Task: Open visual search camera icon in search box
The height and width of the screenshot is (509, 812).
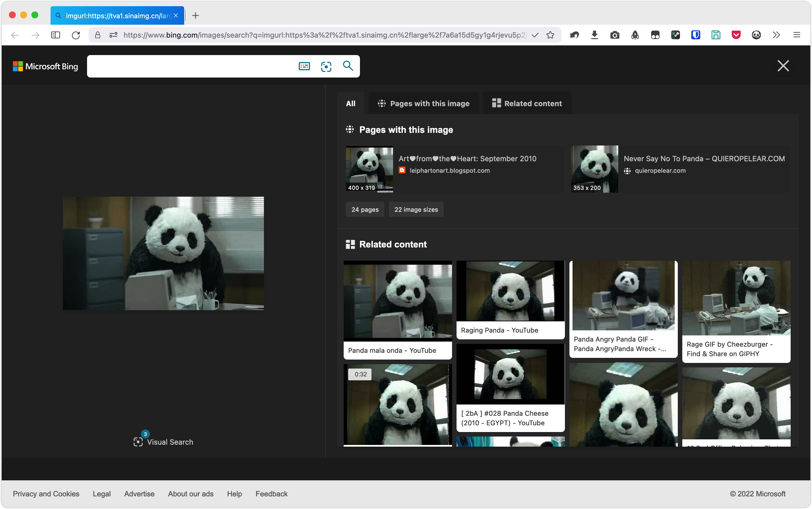Action: (326, 66)
